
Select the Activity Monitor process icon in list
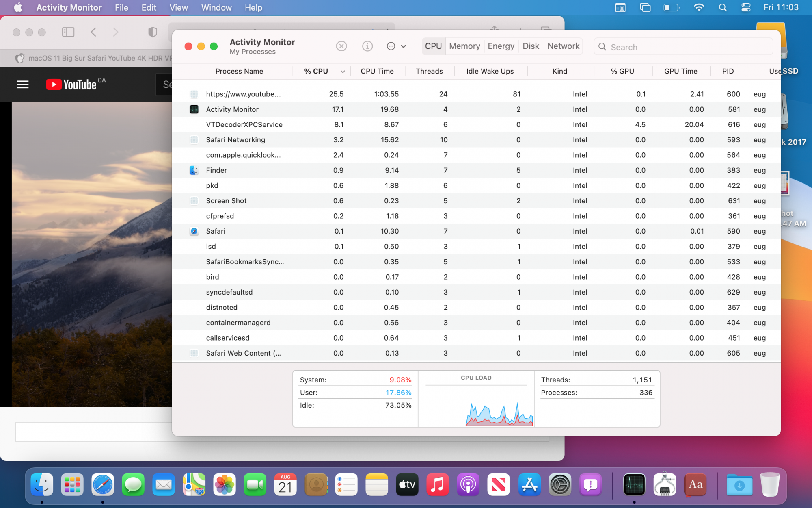tap(194, 109)
